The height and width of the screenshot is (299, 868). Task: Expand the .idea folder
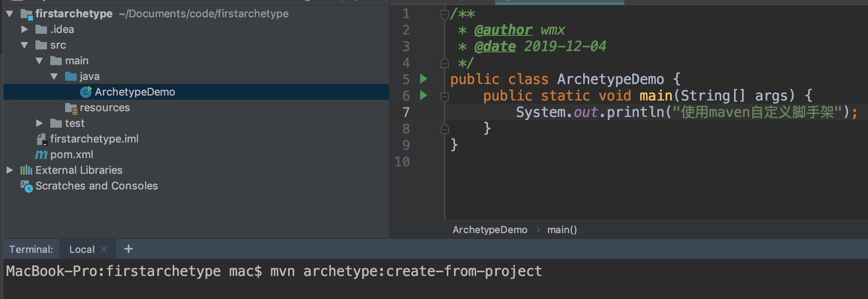24,30
